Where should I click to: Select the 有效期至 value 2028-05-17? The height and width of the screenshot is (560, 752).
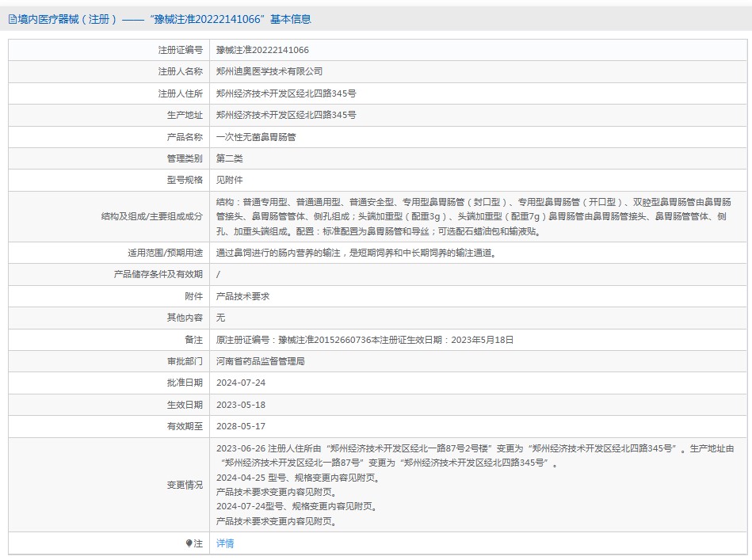tap(240, 428)
